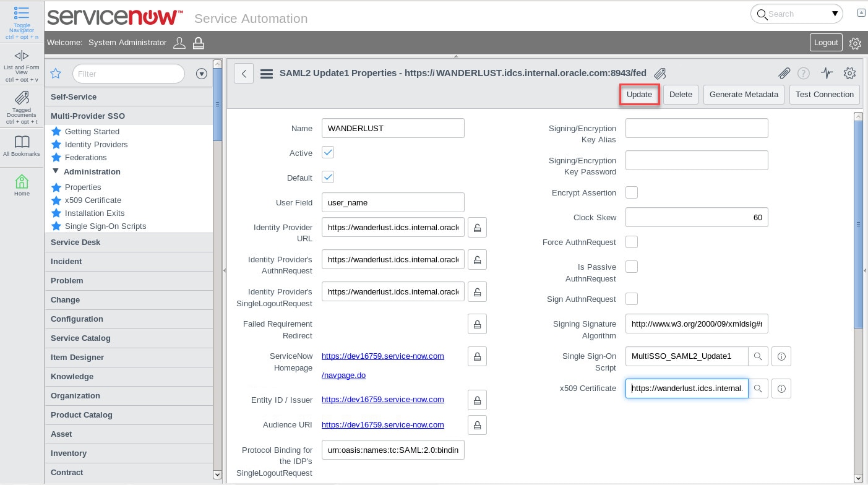The width and height of the screenshot is (868, 485).
Task: Open the navigator filter options dropdown
Action: (x=201, y=74)
